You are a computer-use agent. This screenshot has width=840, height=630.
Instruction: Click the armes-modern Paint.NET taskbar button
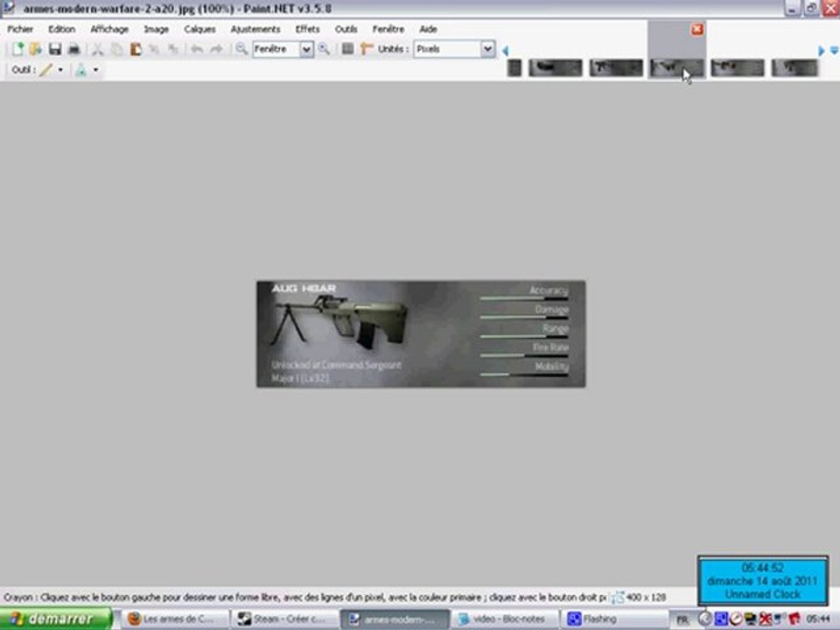click(x=395, y=619)
